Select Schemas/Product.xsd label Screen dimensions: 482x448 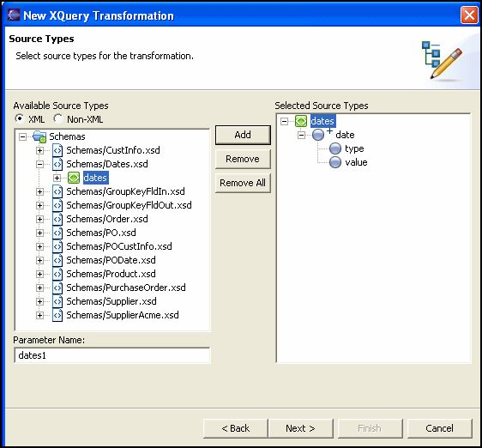tap(111, 274)
